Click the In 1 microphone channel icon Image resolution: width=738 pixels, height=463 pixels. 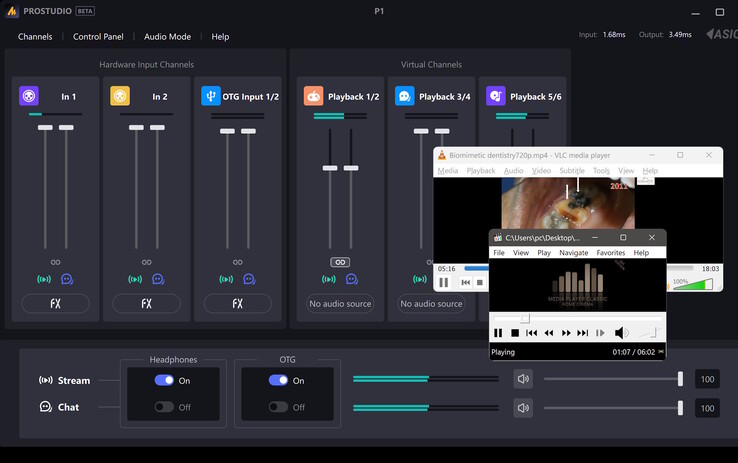click(29, 96)
